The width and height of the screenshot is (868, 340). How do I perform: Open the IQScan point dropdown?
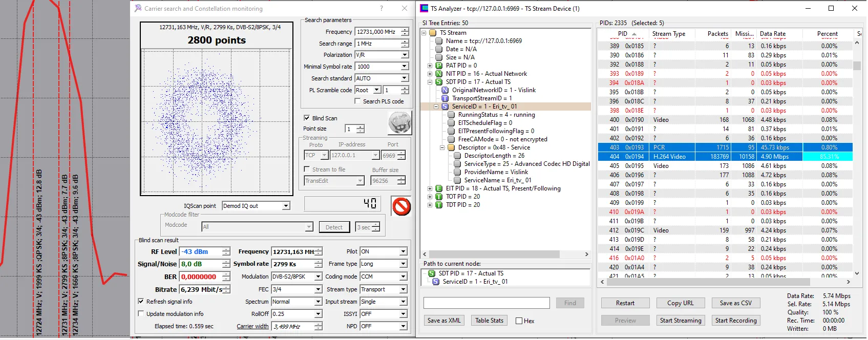pyautogui.click(x=286, y=206)
